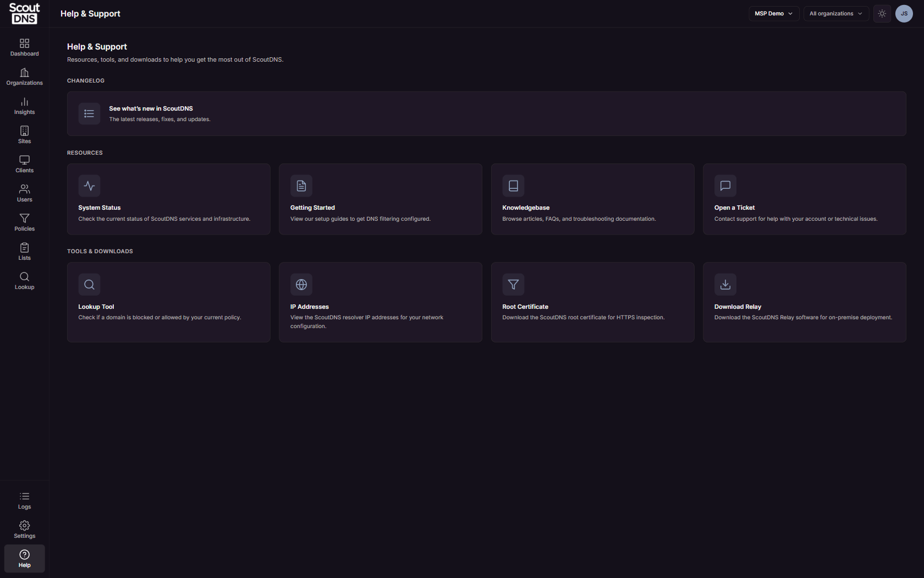This screenshot has height=578, width=924.
Task: Click the Open a Ticket chat icon
Action: tap(725, 186)
